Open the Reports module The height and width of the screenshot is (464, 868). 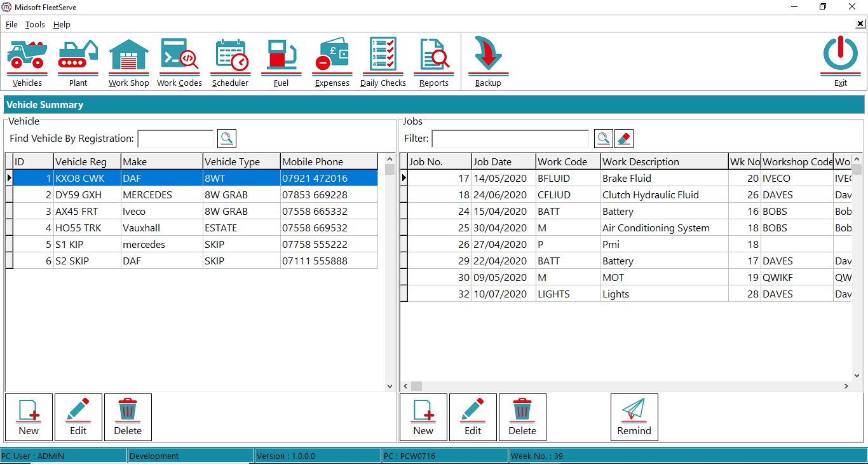point(433,60)
